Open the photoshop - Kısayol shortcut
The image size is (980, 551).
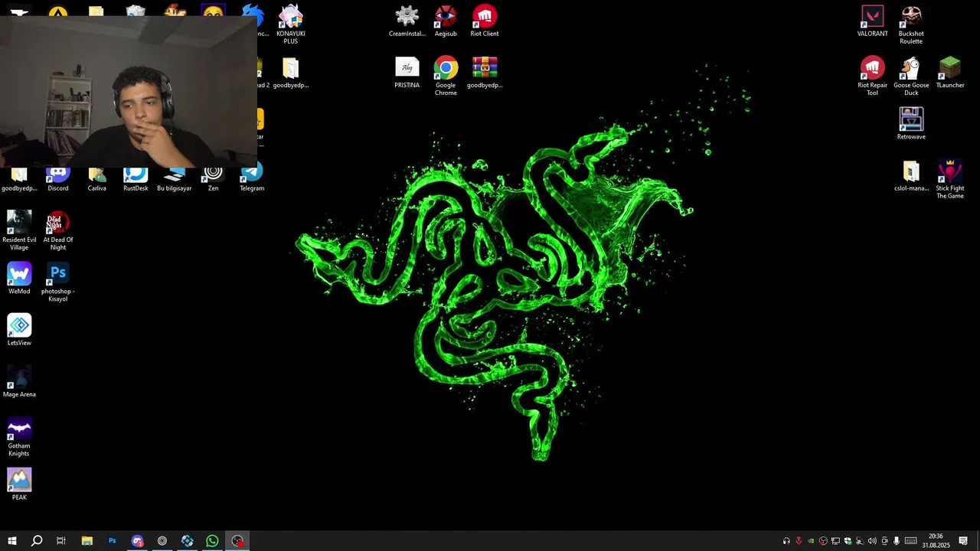pos(58,282)
